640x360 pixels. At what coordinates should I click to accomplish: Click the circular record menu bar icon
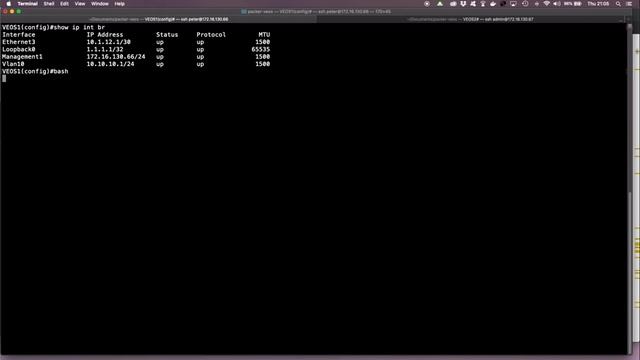pos(427,4)
